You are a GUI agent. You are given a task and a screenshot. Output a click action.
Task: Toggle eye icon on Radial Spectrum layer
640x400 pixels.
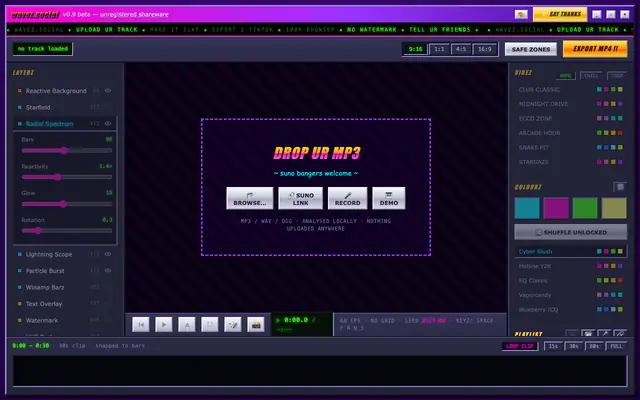[108, 123]
